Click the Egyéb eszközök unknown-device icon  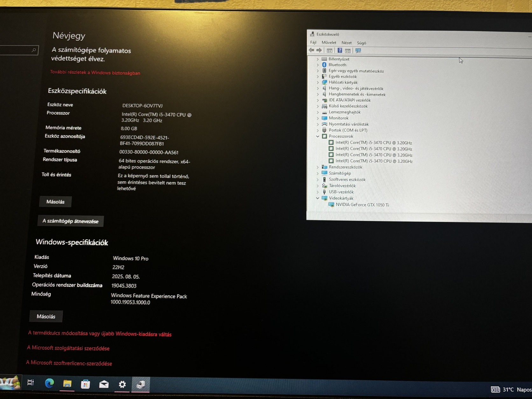coord(324,76)
